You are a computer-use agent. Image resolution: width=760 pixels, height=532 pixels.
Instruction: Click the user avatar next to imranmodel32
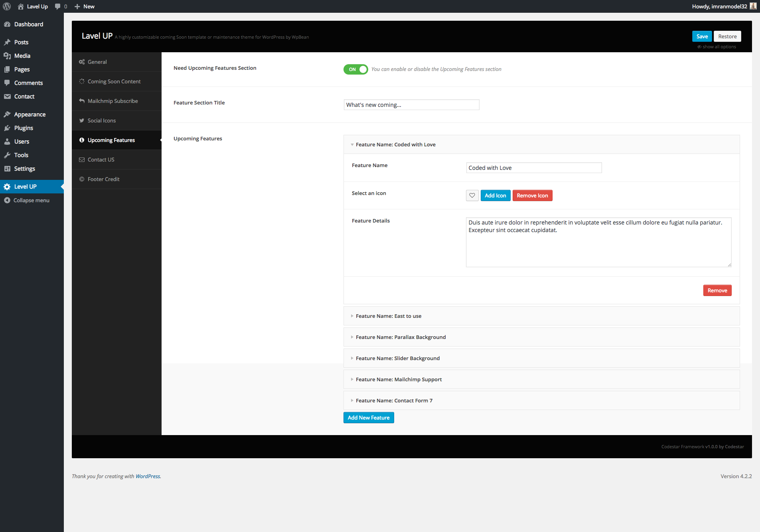click(753, 6)
